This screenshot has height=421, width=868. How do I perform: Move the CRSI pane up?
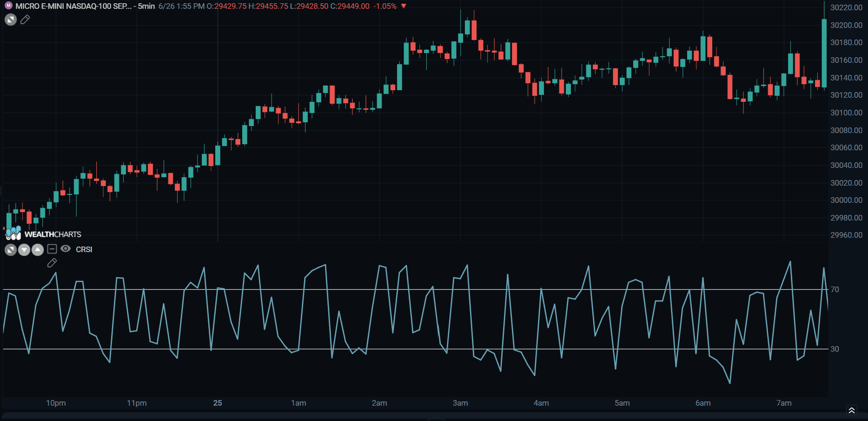(38, 250)
